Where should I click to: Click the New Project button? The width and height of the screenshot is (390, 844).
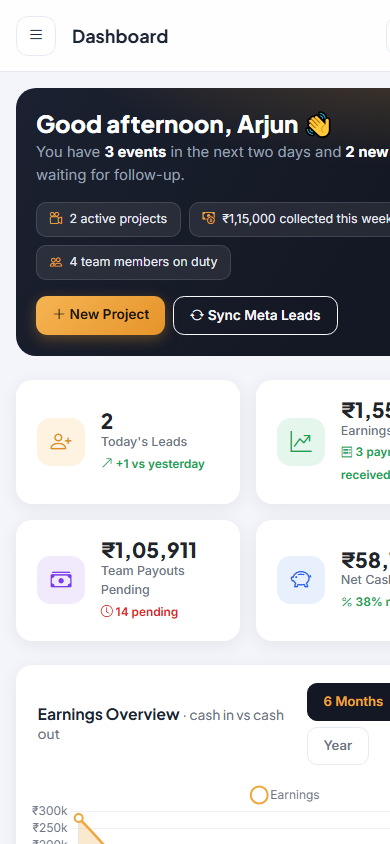(x=101, y=315)
